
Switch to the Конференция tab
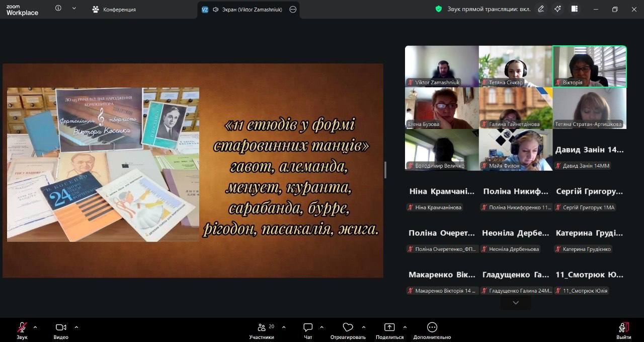click(114, 10)
